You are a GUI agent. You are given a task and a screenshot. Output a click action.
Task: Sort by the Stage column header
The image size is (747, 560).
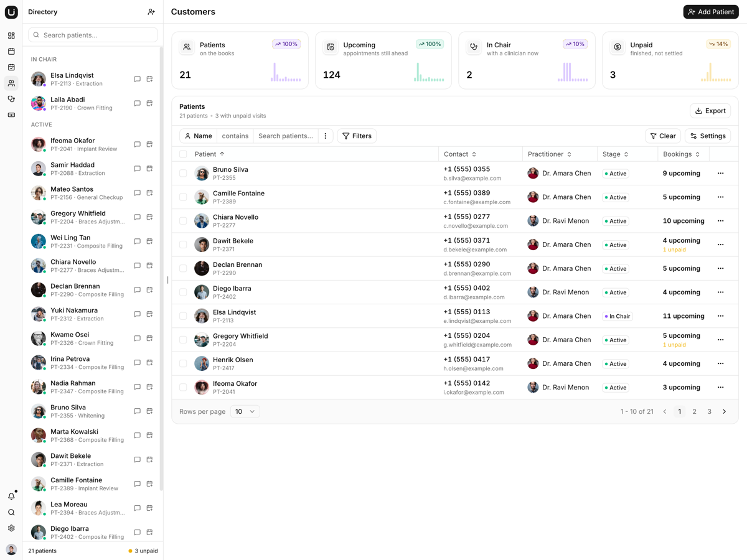click(x=615, y=154)
